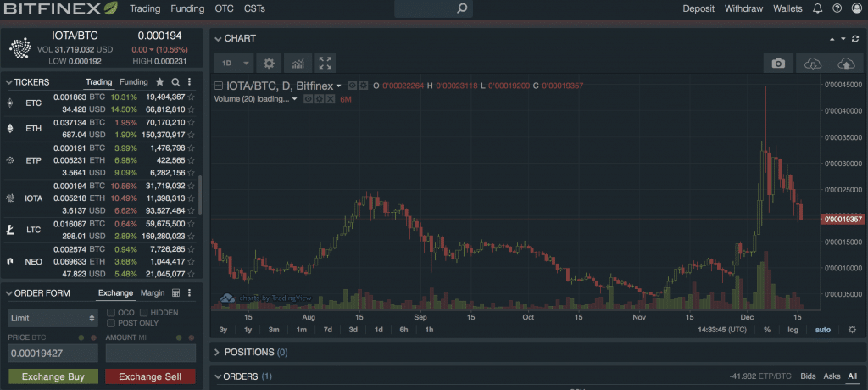This screenshot has height=390, width=868.
Task: Toggle Volume indicator visibility eye
Action: tap(309, 98)
